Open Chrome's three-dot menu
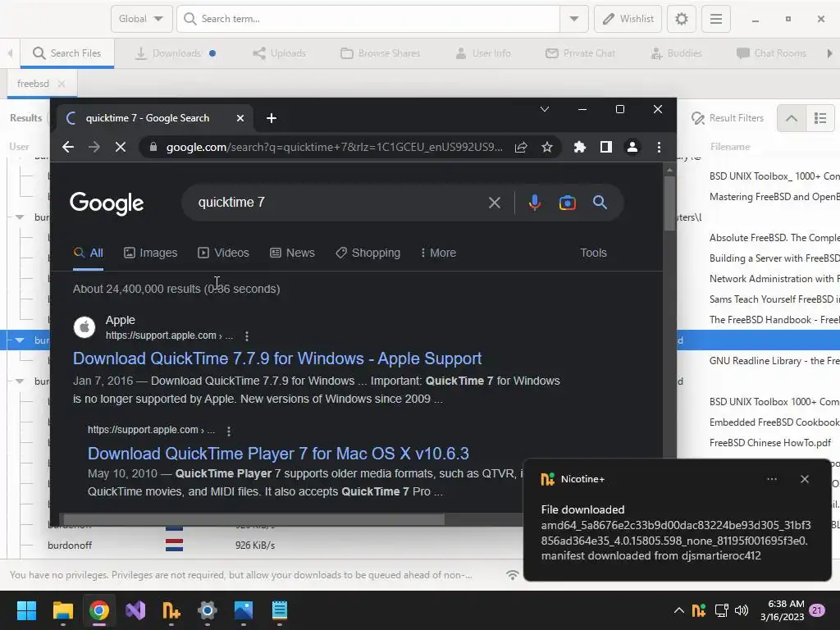Image resolution: width=840 pixels, height=630 pixels. [659, 147]
